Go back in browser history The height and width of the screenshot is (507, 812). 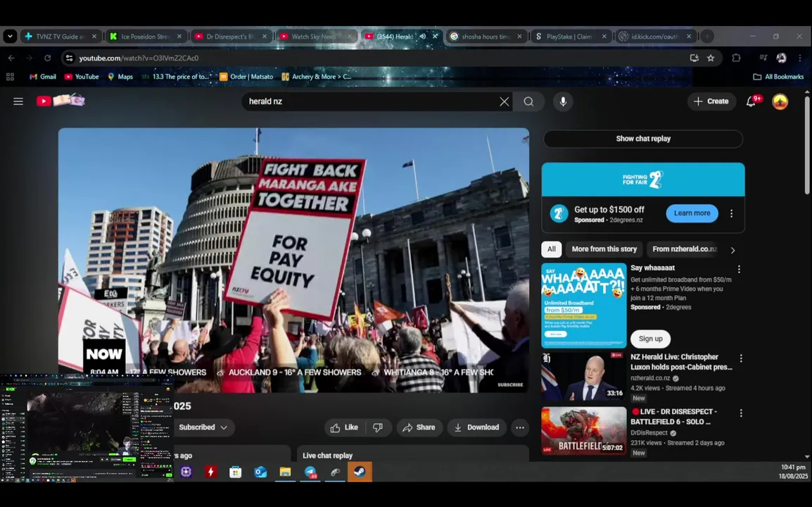point(11,58)
